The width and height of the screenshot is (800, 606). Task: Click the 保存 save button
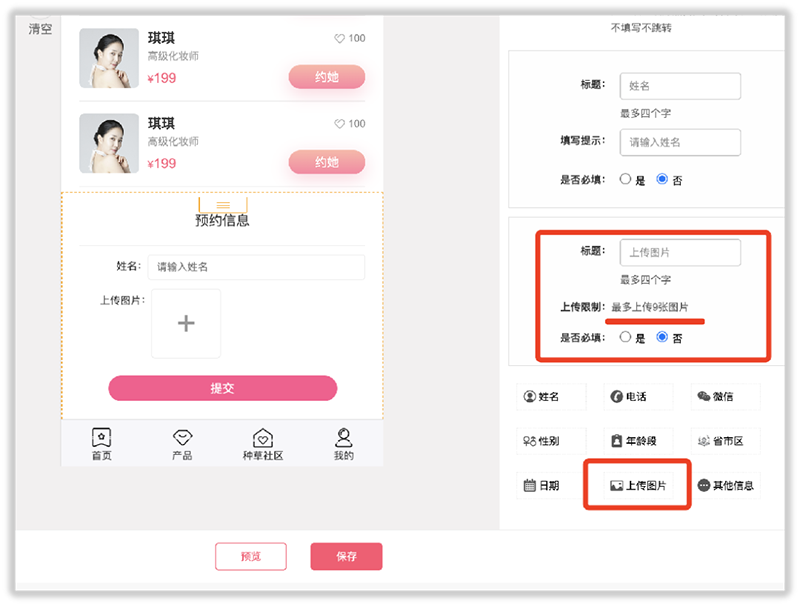coord(346,556)
